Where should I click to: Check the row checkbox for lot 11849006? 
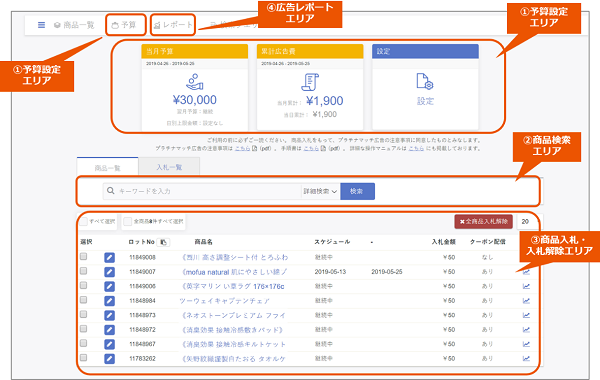[x=83, y=285]
